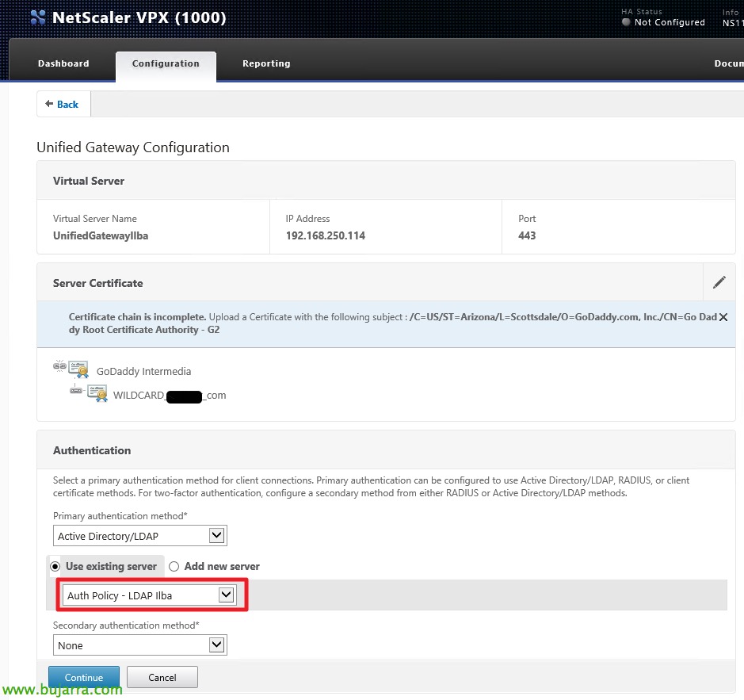This screenshot has height=700, width=744.
Task: Click the NetScaler logo icon
Action: click(37, 17)
